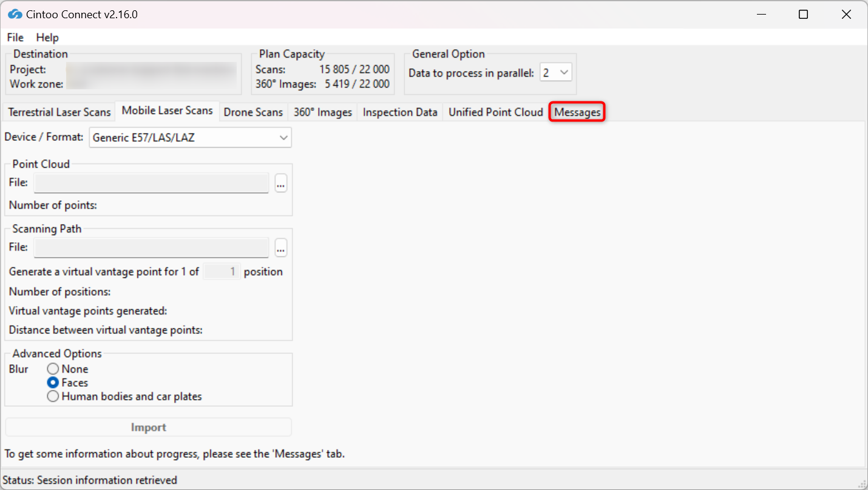The image size is (868, 490).
Task: Maximize the Cintoo Connect window
Action: 803,15
